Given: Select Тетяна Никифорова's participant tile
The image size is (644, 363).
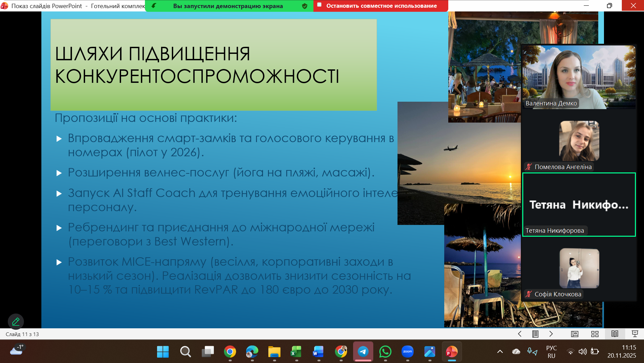Looking at the screenshot, I should coord(579,204).
